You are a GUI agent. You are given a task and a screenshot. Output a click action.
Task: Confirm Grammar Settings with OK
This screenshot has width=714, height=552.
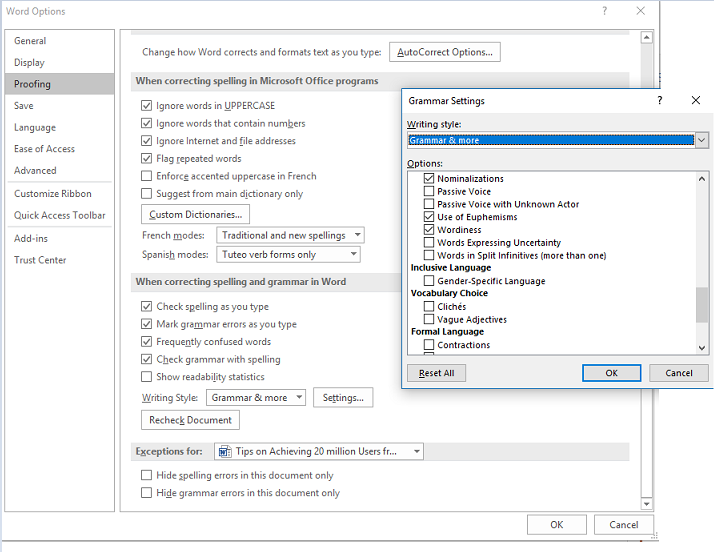point(612,373)
